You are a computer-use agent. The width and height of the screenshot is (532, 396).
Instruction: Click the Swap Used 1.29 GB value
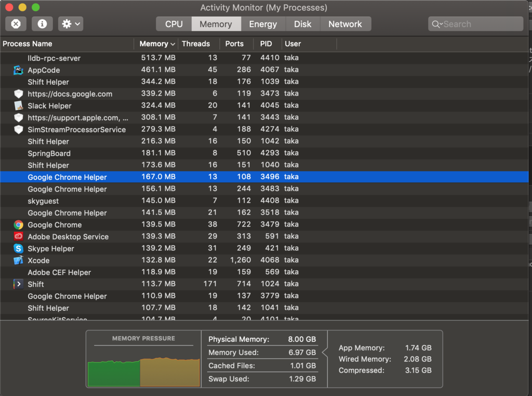click(303, 379)
